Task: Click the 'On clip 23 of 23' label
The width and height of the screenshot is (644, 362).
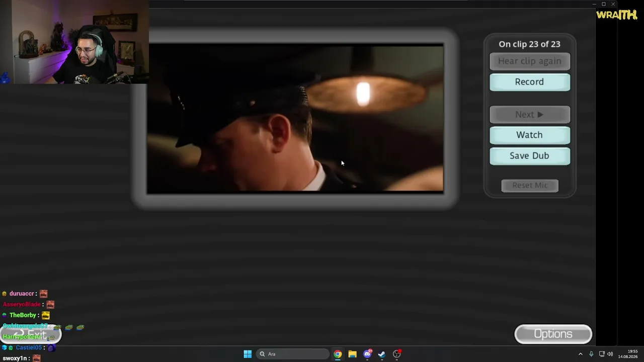Action: coord(529,44)
